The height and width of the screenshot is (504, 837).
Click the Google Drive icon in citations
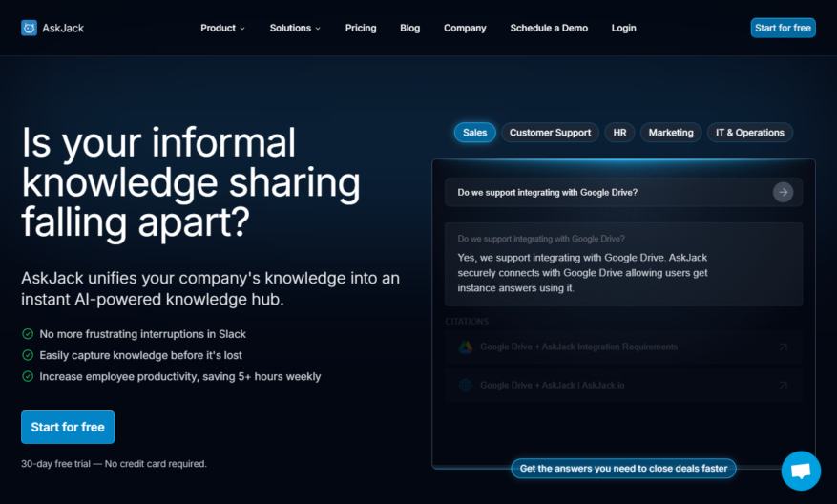(x=466, y=347)
